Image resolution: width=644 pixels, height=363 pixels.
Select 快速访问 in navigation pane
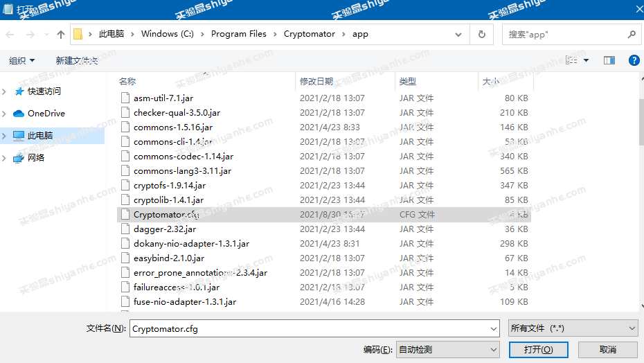coord(44,91)
